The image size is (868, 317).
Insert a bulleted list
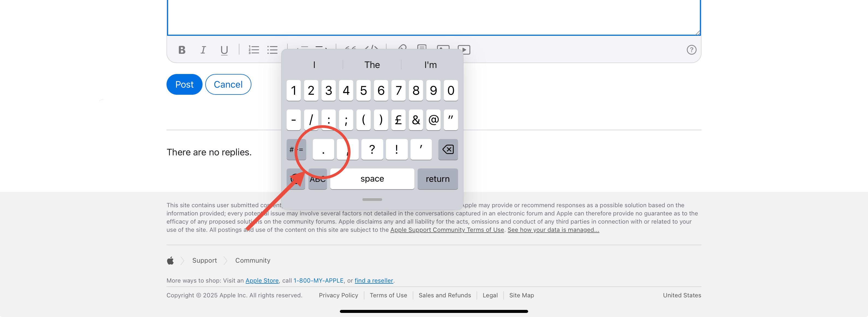[x=272, y=50]
